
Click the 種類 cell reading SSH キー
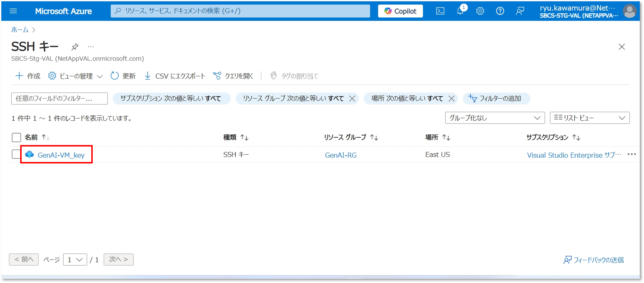236,155
